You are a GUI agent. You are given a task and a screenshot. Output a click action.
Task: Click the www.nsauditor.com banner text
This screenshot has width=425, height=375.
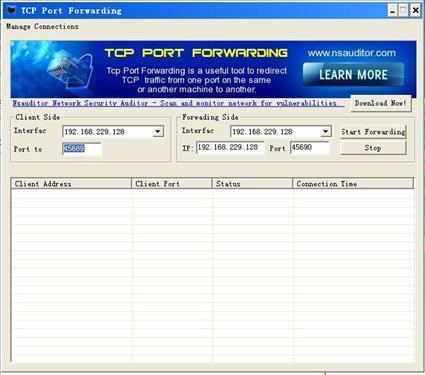(x=352, y=53)
